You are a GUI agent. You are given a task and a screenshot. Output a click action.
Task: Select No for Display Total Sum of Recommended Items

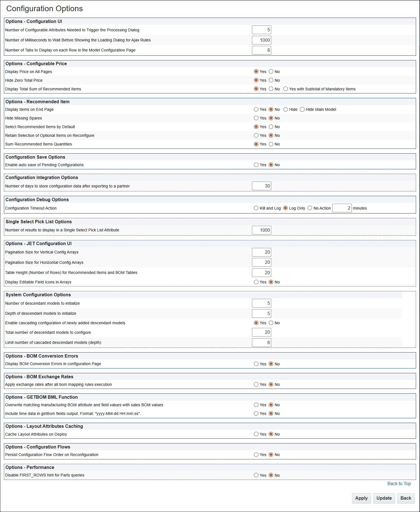[271, 89]
